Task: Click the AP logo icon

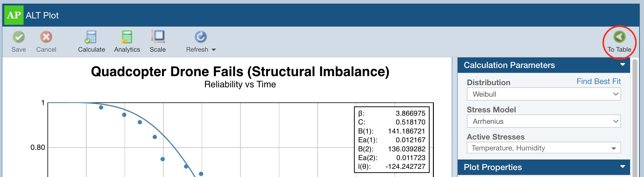Action: click(14, 15)
